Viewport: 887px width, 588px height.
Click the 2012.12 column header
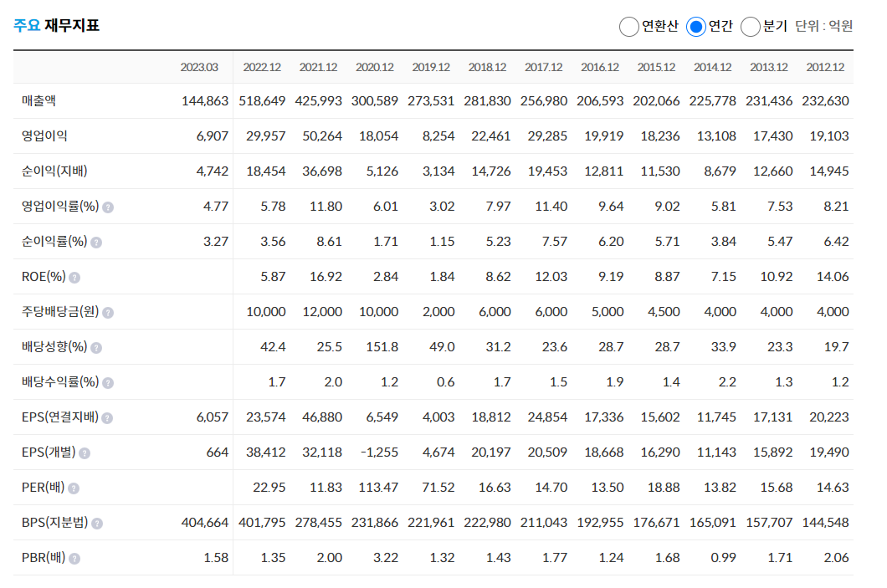pyautogui.click(x=825, y=67)
